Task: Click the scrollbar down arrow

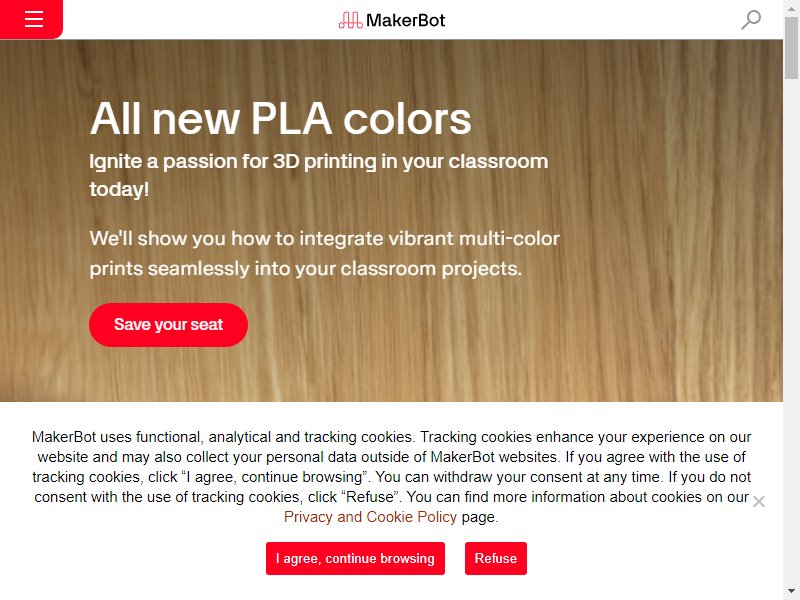Action: 791,593
